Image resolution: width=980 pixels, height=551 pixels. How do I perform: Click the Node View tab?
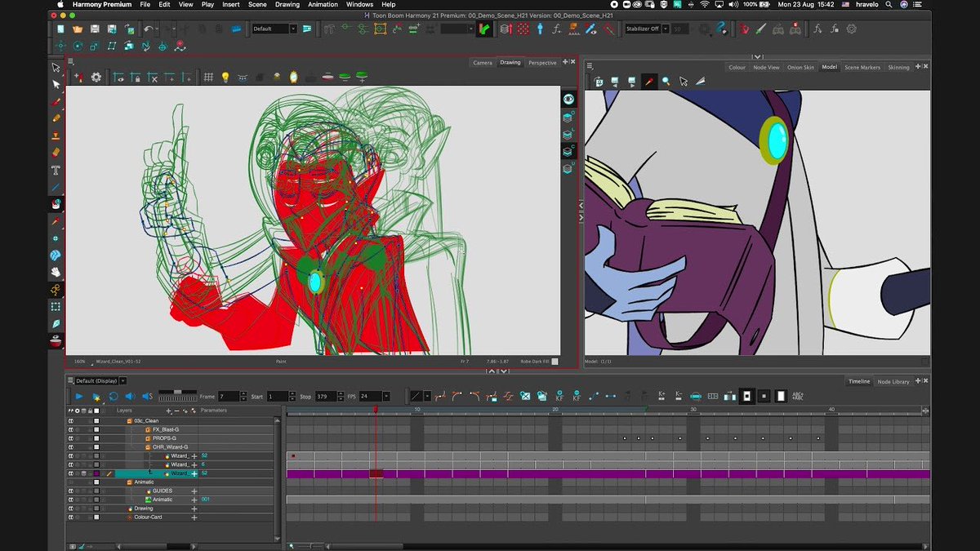click(766, 67)
